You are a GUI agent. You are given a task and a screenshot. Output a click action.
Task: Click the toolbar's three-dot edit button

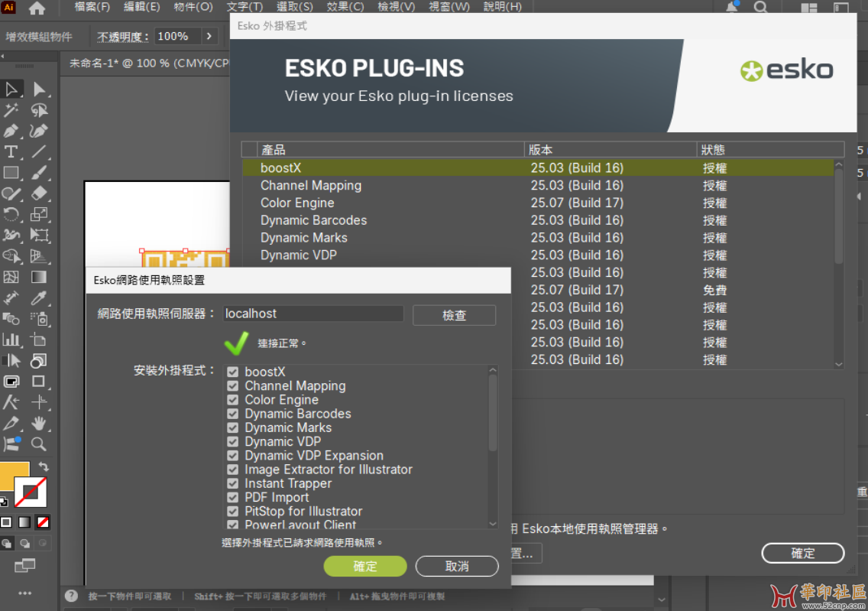pos(24,593)
